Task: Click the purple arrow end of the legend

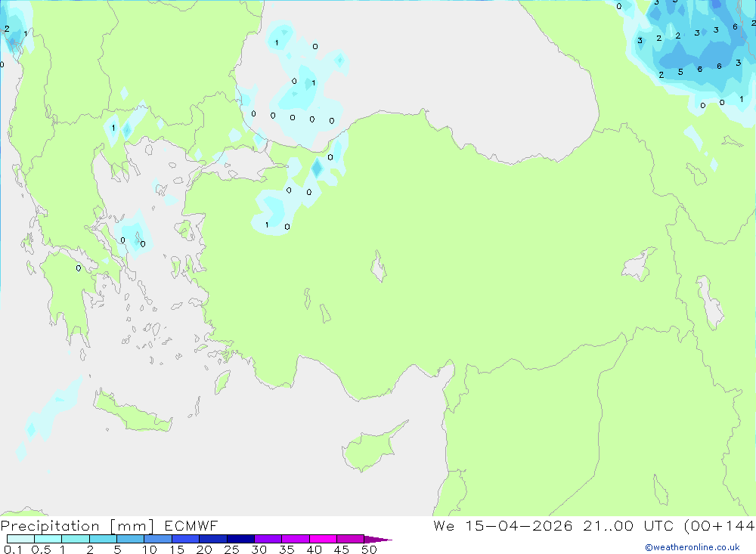Action: click(377, 540)
